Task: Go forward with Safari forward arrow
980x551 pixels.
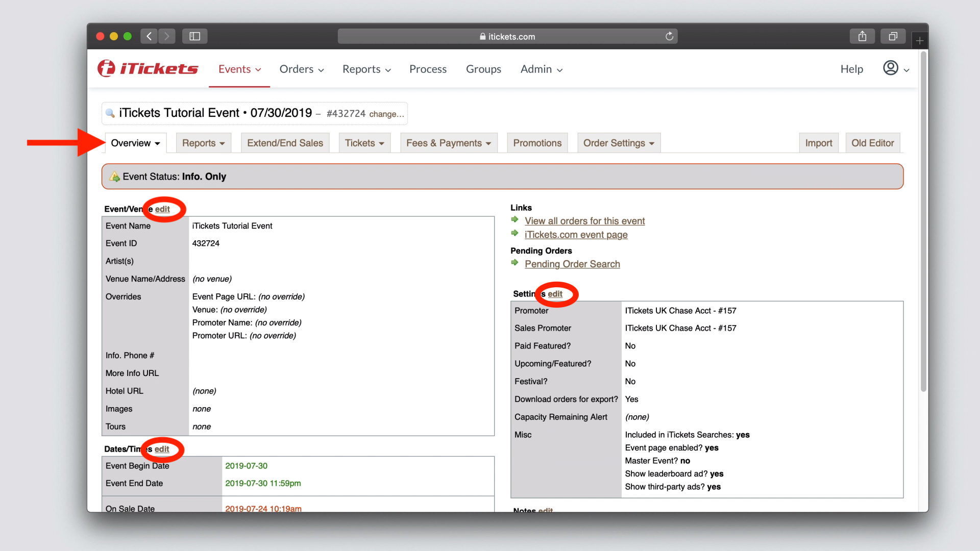Action: 166,36
